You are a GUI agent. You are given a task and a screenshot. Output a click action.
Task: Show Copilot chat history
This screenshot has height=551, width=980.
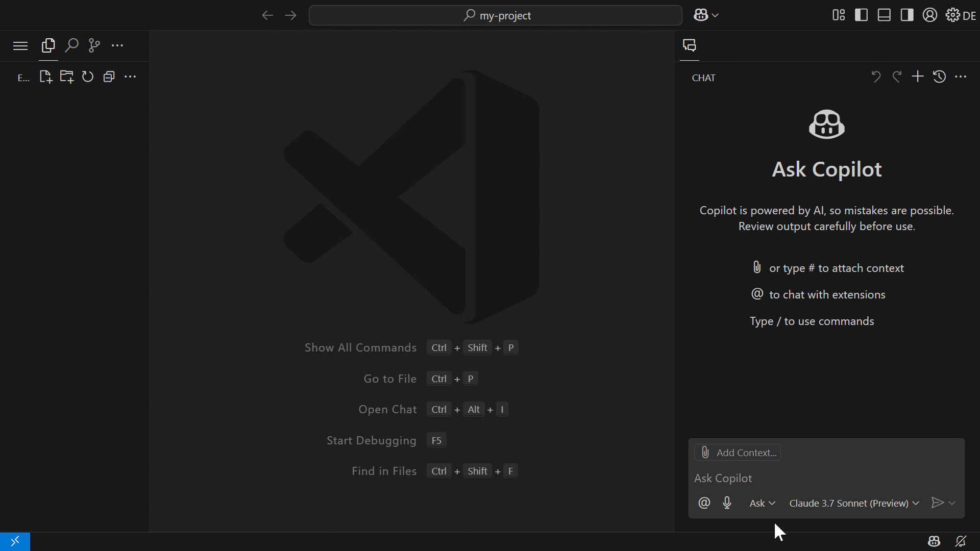(x=939, y=77)
